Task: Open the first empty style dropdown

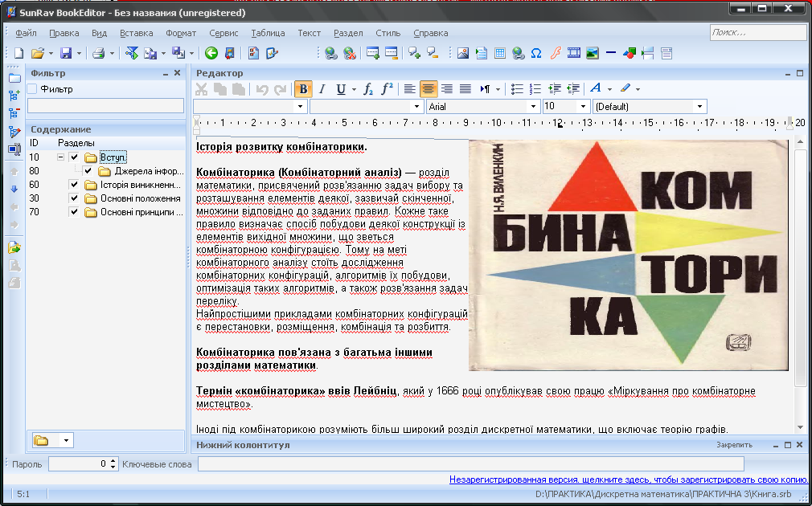Action: click(x=301, y=107)
